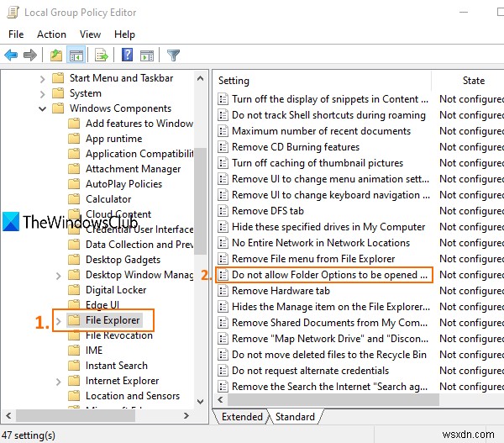Click the tree pane scroll left arrow
Image resolution: width=504 pixels, height=443 pixels.
[x=8, y=415]
